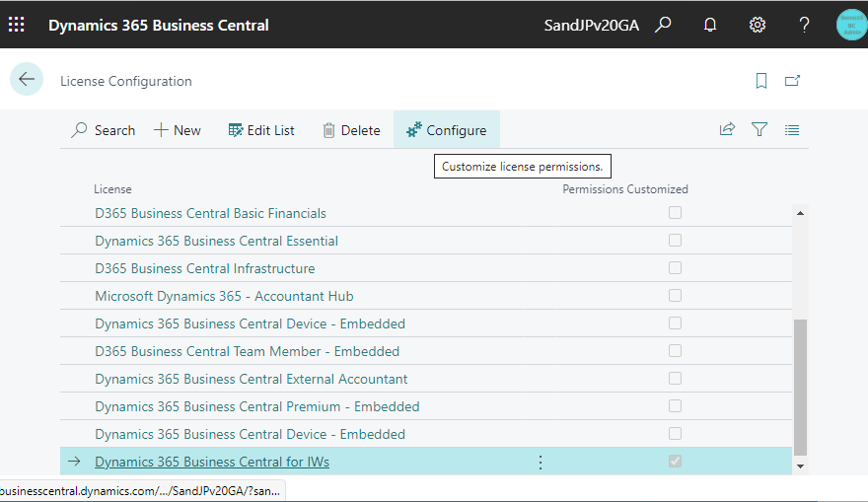Click Configure action
This screenshot has height=502, width=868.
tap(446, 130)
